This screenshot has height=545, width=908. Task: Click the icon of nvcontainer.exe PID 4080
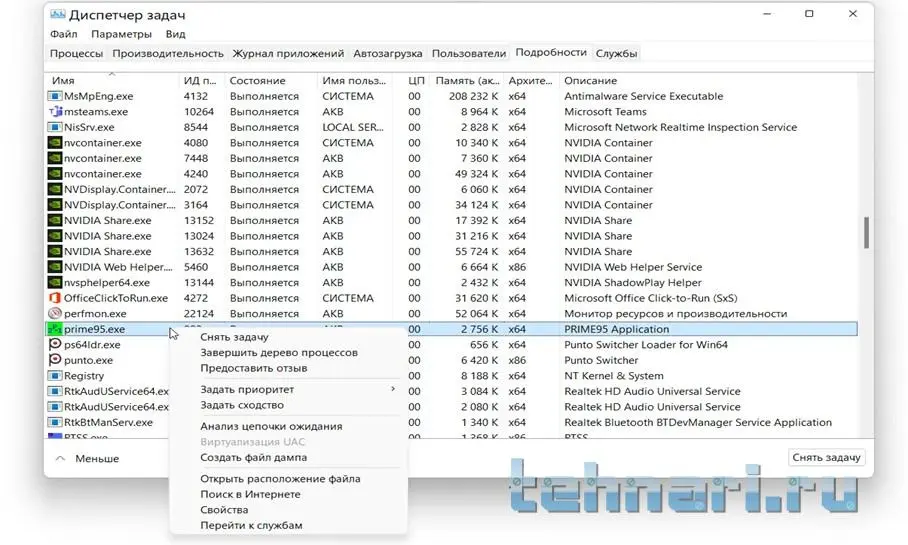pyautogui.click(x=54, y=142)
